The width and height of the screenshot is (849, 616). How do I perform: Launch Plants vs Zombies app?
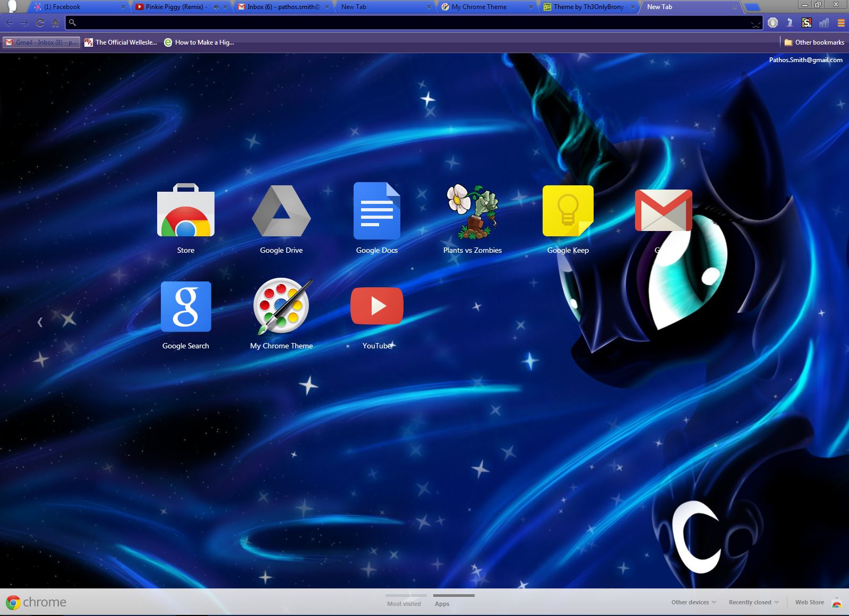click(x=473, y=212)
